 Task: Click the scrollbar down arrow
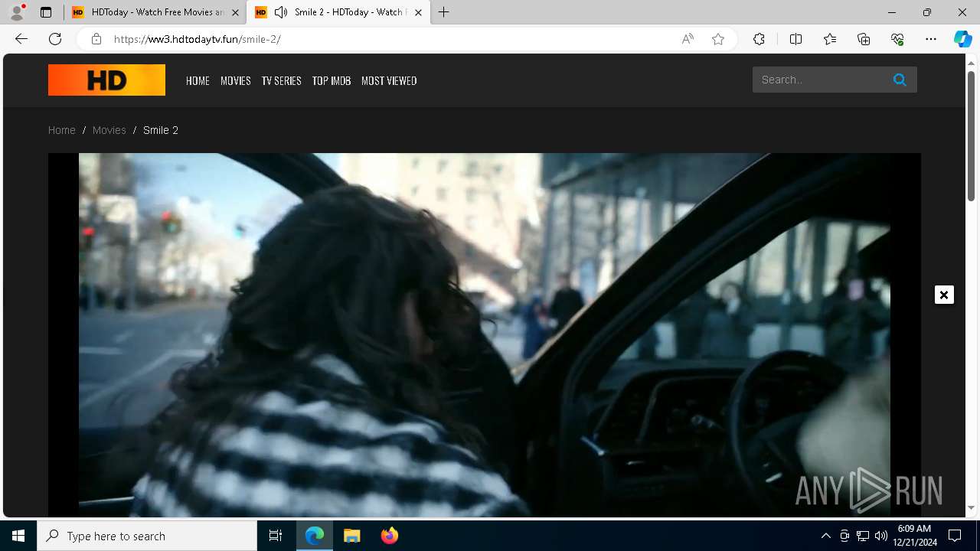[x=971, y=507]
